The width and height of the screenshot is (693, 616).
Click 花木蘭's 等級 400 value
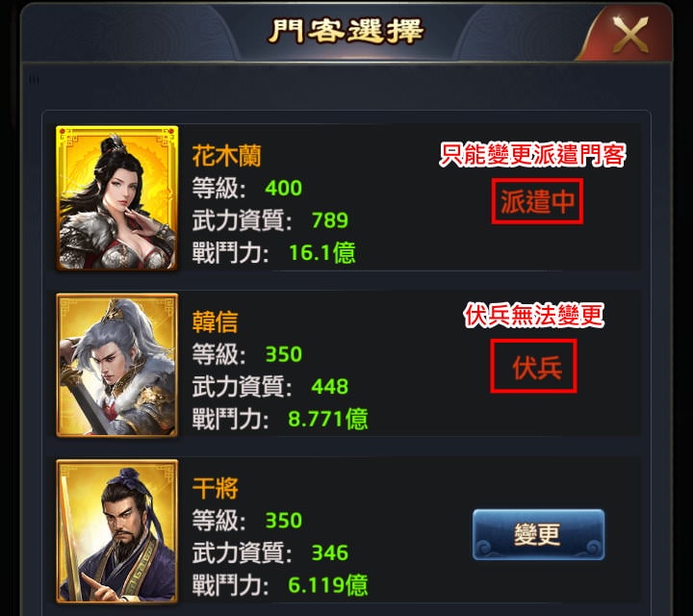tap(284, 189)
